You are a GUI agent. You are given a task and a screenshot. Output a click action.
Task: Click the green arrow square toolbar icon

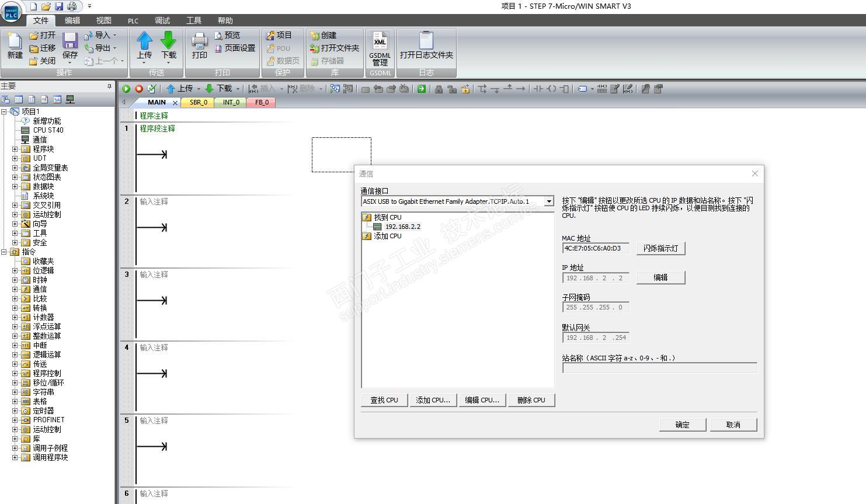pyautogui.click(x=421, y=89)
